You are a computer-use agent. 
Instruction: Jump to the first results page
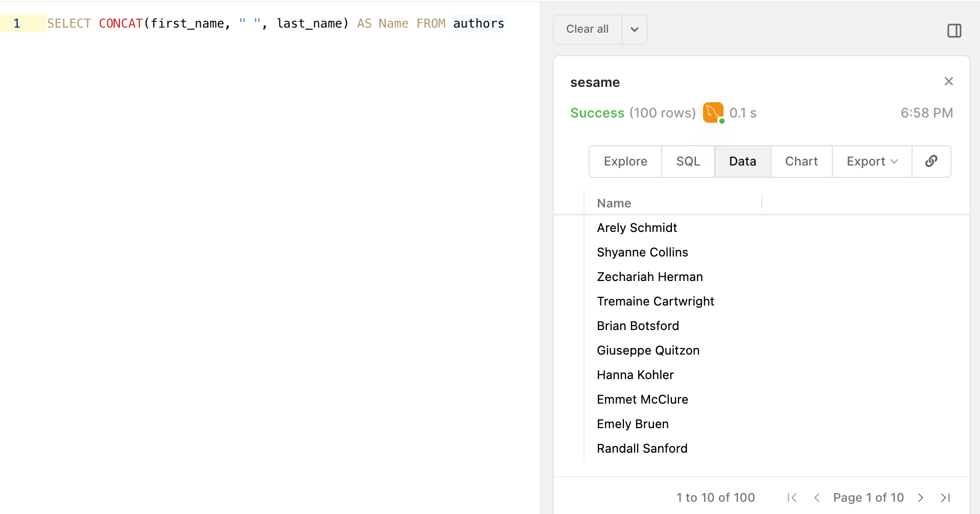[792, 497]
